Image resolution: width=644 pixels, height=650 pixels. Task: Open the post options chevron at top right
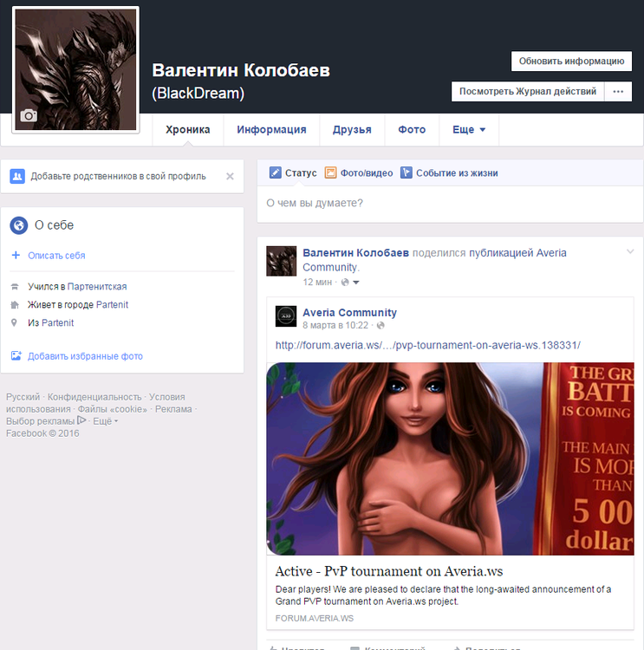pyautogui.click(x=630, y=251)
